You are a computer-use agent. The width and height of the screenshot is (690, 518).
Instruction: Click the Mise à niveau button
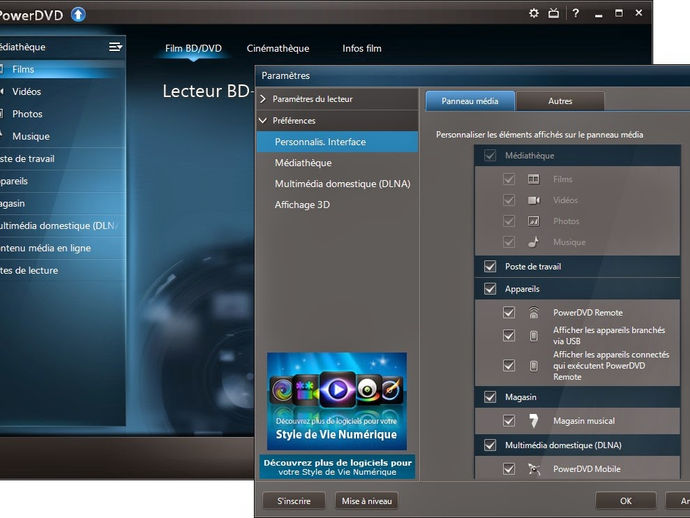[x=367, y=501]
